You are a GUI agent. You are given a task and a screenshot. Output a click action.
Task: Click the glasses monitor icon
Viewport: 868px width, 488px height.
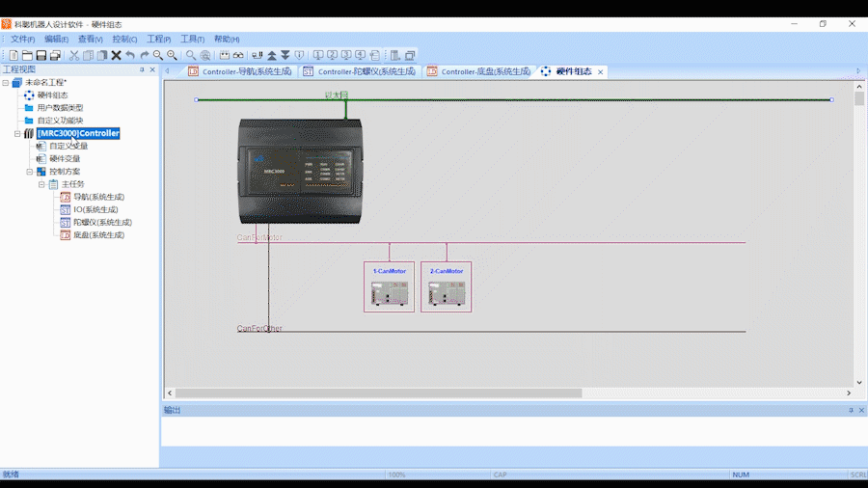(238, 55)
